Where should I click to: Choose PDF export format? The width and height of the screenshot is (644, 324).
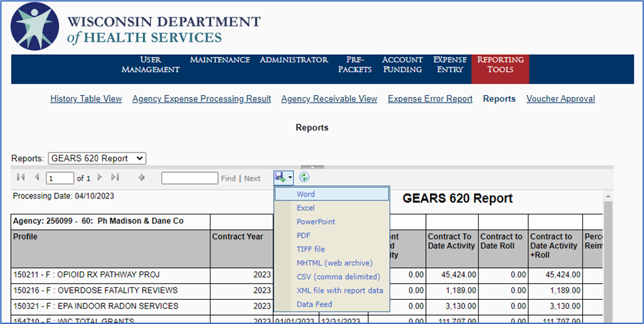(304, 236)
